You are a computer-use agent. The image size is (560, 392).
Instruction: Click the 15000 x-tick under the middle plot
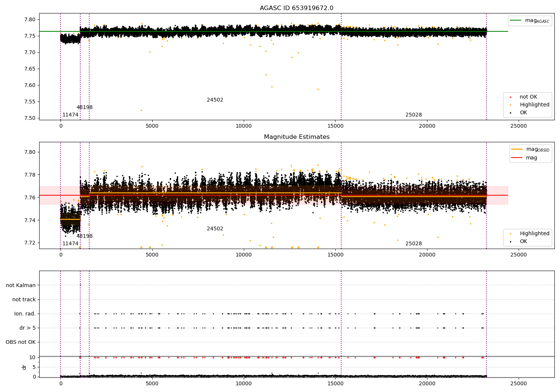(x=335, y=255)
